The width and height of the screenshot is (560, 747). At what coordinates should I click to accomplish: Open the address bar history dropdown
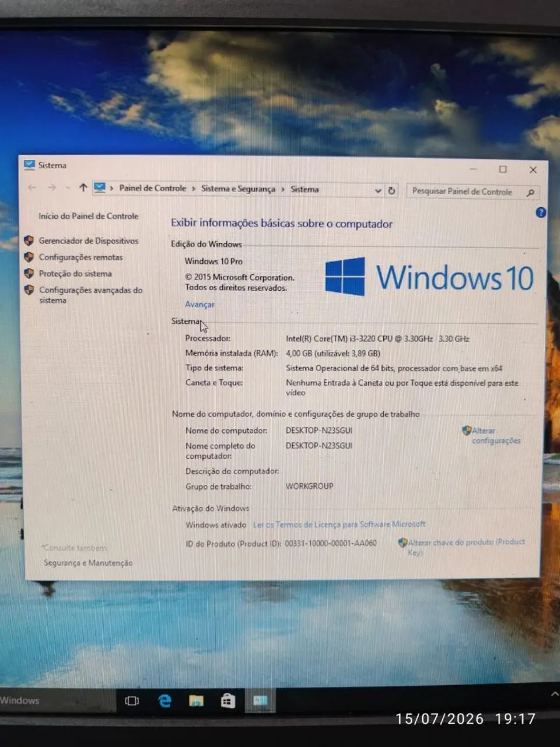[378, 190]
